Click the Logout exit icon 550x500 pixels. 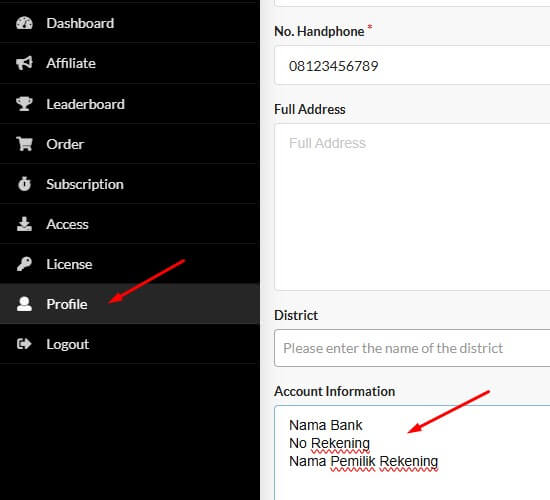pyautogui.click(x=24, y=344)
